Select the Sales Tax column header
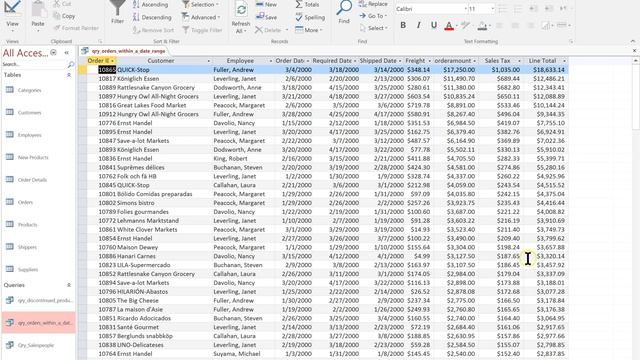The image size is (640, 360). click(501, 61)
